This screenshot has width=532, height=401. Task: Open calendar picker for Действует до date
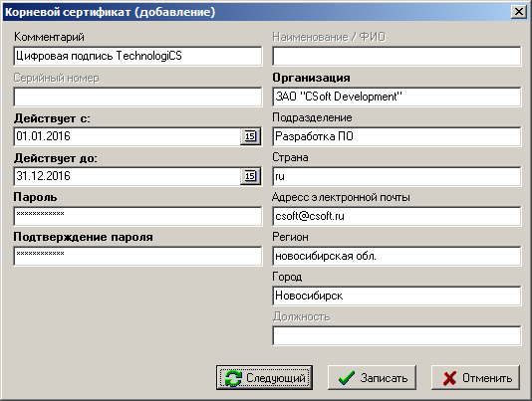click(250, 176)
